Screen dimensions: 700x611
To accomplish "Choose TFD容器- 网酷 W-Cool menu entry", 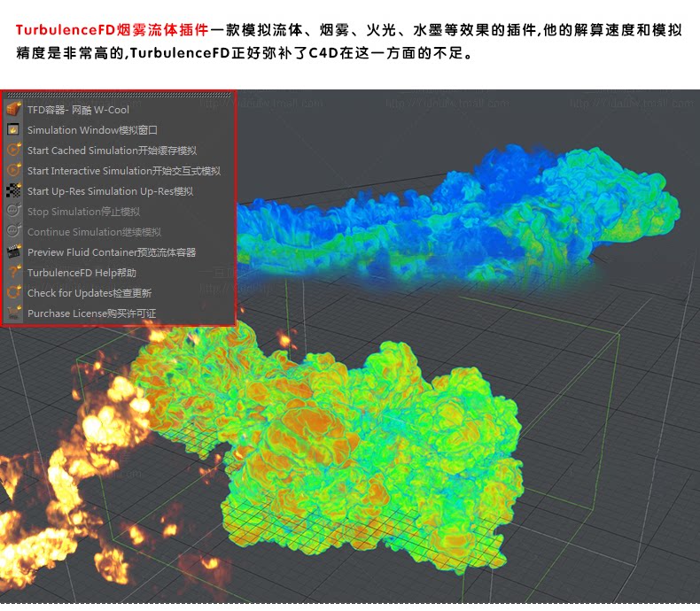I will (x=78, y=110).
